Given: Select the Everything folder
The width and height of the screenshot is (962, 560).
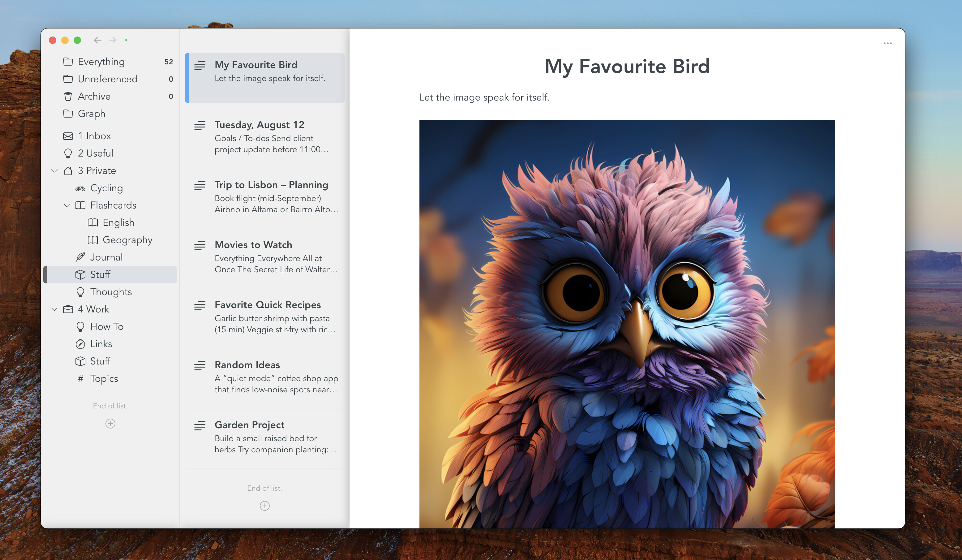Looking at the screenshot, I should [101, 62].
